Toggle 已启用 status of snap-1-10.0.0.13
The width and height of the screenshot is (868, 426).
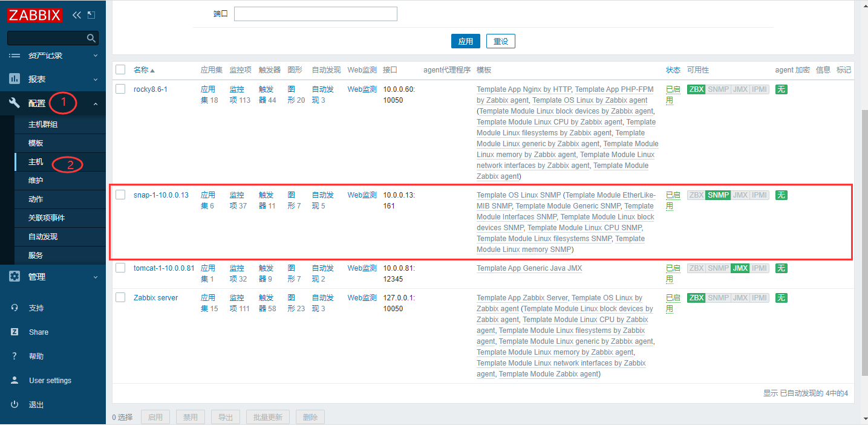[x=673, y=201]
